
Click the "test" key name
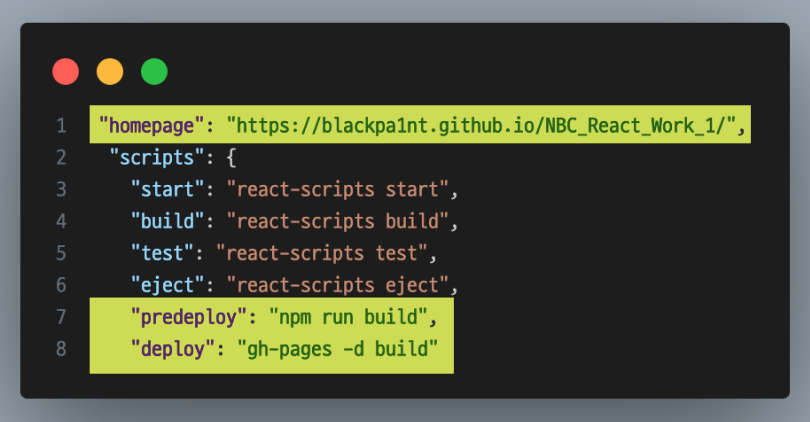(162, 253)
